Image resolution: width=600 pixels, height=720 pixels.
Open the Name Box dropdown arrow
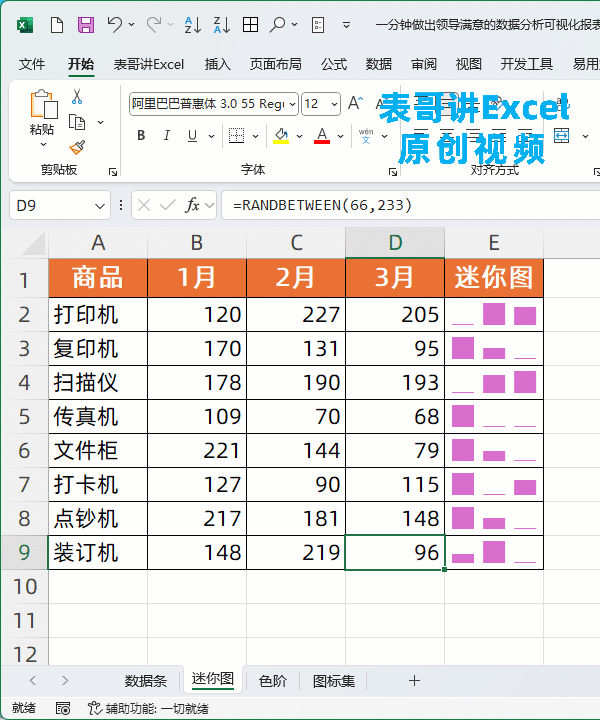100,205
